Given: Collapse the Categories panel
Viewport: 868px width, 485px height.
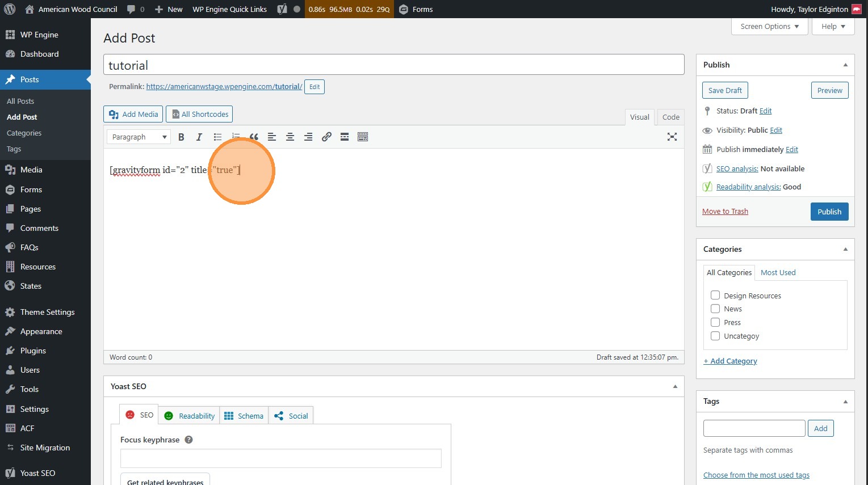Looking at the screenshot, I should click(845, 249).
